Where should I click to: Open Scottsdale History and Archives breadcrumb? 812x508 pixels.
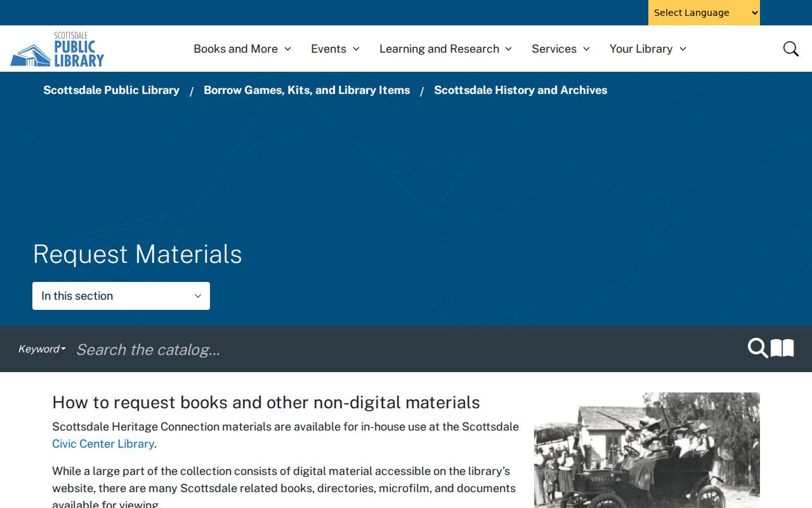click(x=520, y=90)
